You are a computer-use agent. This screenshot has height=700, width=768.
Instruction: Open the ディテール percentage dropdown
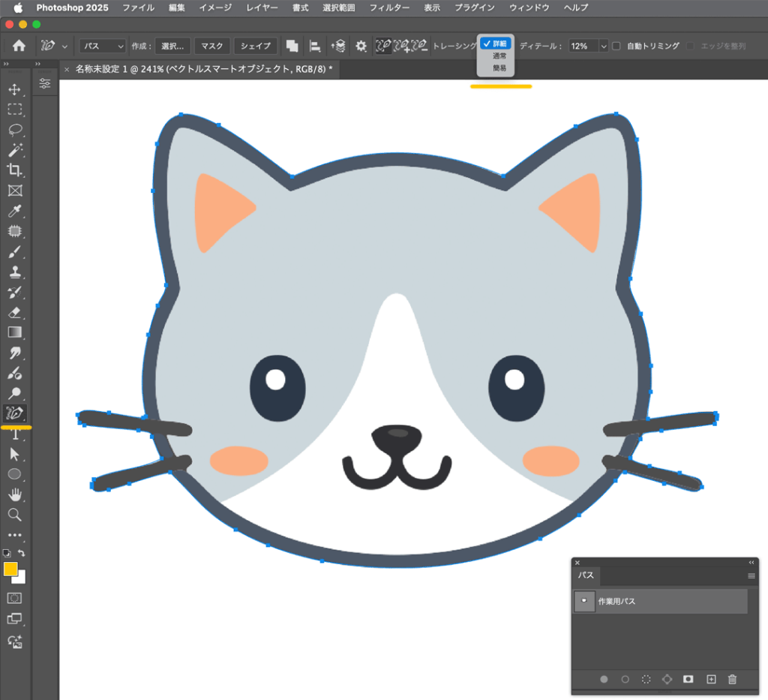tap(604, 47)
